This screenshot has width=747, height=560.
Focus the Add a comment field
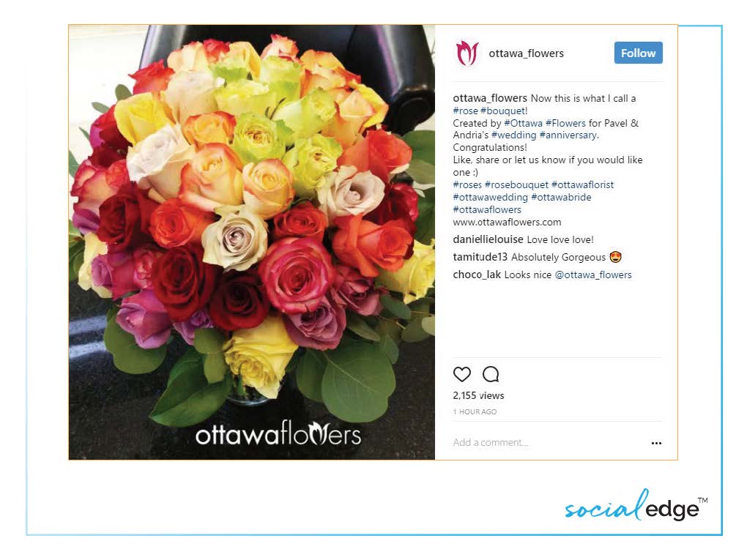tap(548, 442)
